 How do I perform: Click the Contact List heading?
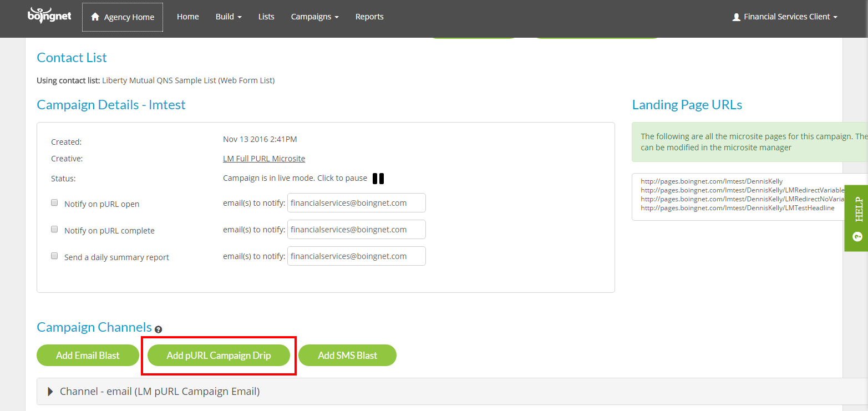[x=72, y=58]
